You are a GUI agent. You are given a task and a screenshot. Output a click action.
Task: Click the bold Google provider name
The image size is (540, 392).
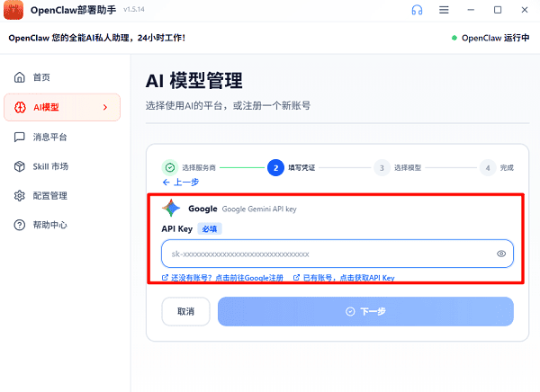tap(202, 209)
